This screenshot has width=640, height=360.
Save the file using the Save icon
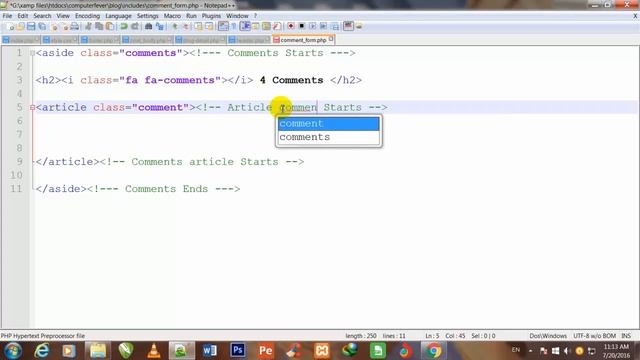[31, 26]
